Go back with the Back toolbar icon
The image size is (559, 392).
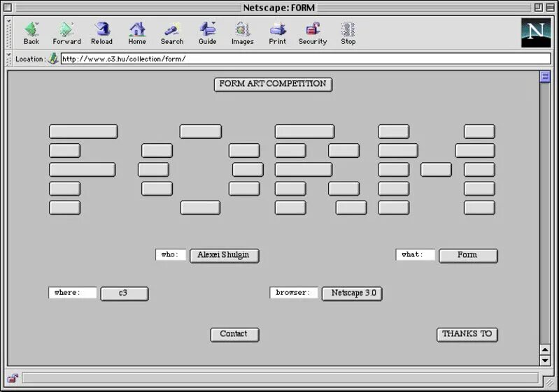(x=31, y=33)
